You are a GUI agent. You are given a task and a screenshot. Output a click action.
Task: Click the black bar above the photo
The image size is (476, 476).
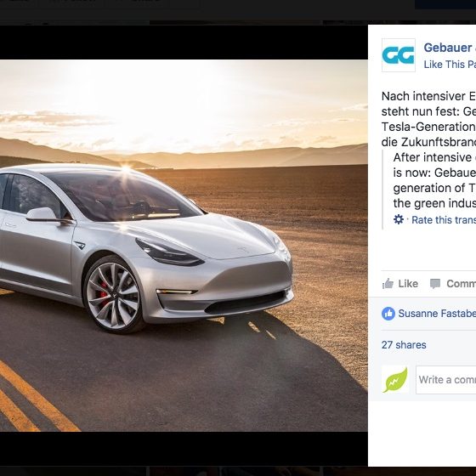click(184, 42)
